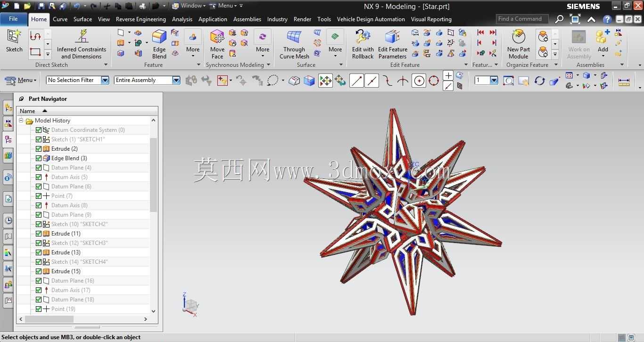Launch the Move Face command
644x342 pixels.
click(217, 44)
